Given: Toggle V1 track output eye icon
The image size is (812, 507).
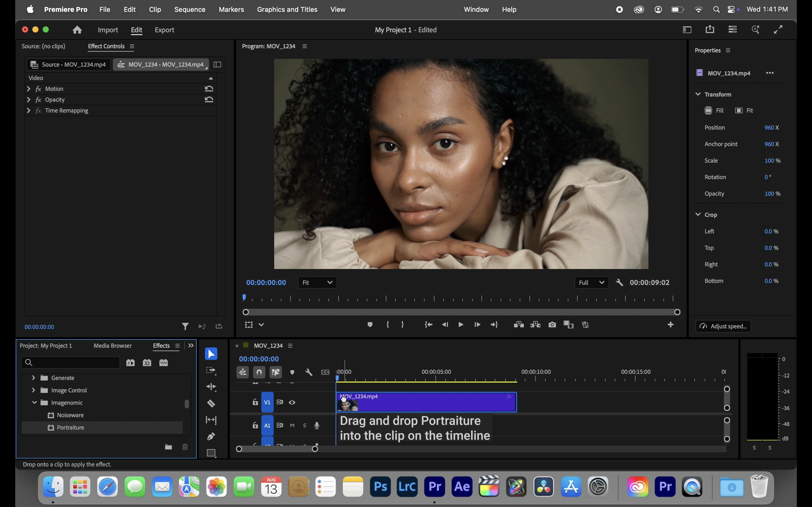Looking at the screenshot, I should pyautogui.click(x=292, y=403).
